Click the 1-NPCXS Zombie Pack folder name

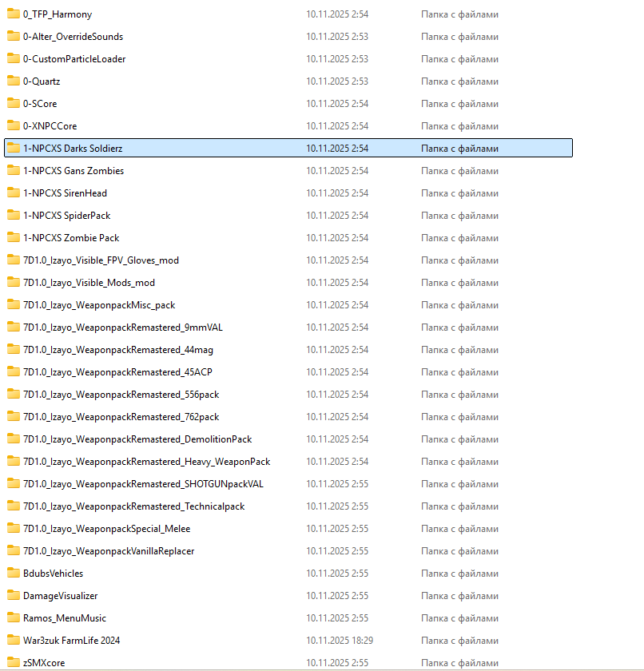coord(71,238)
